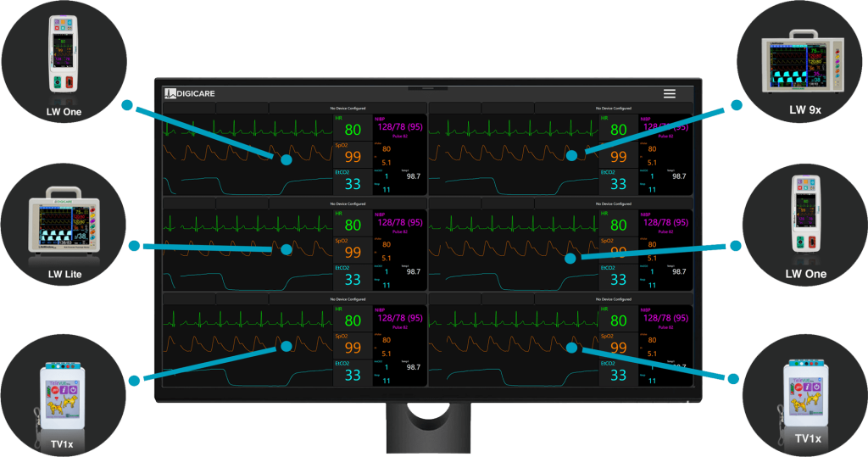Click NIBP 128/78 (95) in middle-right panel
This screenshot has width=868, height=457.
point(665,222)
